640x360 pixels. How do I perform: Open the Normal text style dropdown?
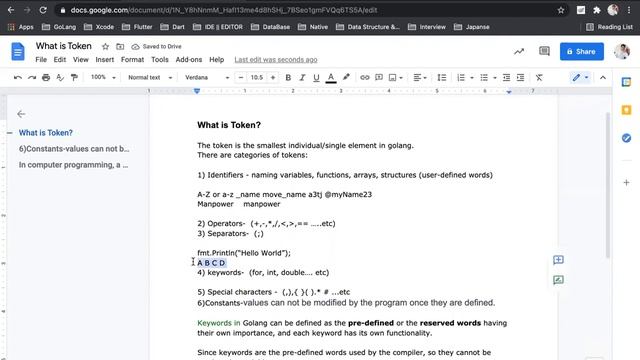pyautogui.click(x=150, y=78)
